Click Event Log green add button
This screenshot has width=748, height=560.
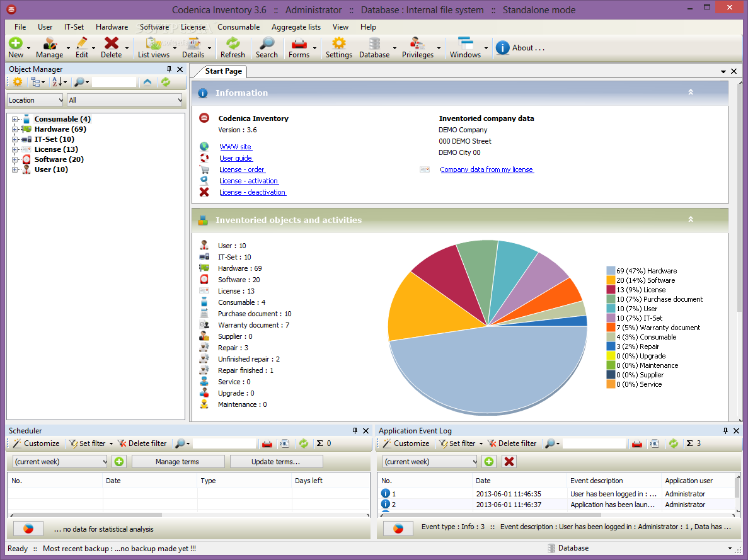pos(488,461)
